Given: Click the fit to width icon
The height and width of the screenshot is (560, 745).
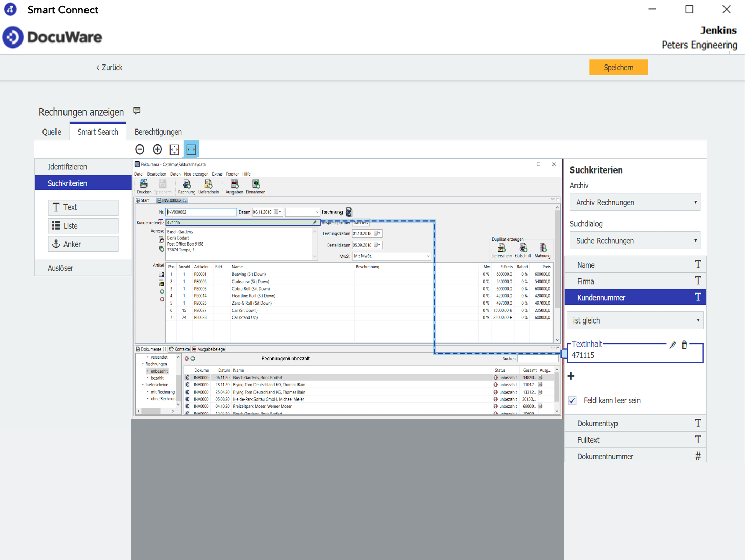Looking at the screenshot, I should click(x=191, y=149).
